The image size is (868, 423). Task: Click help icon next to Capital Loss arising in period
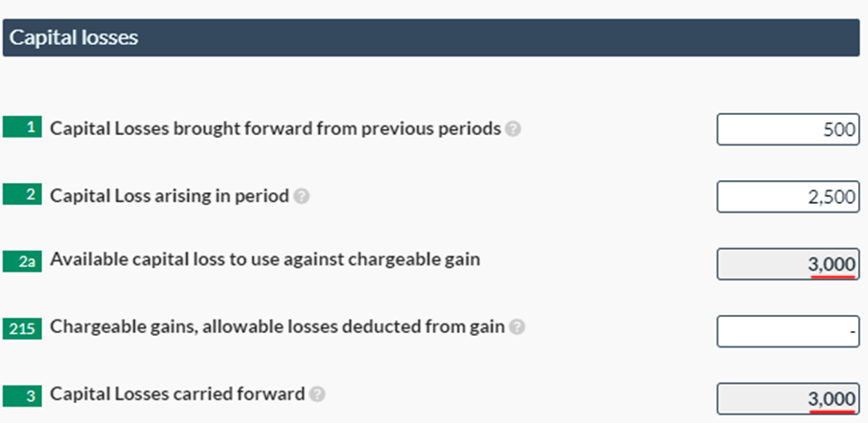(302, 196)
